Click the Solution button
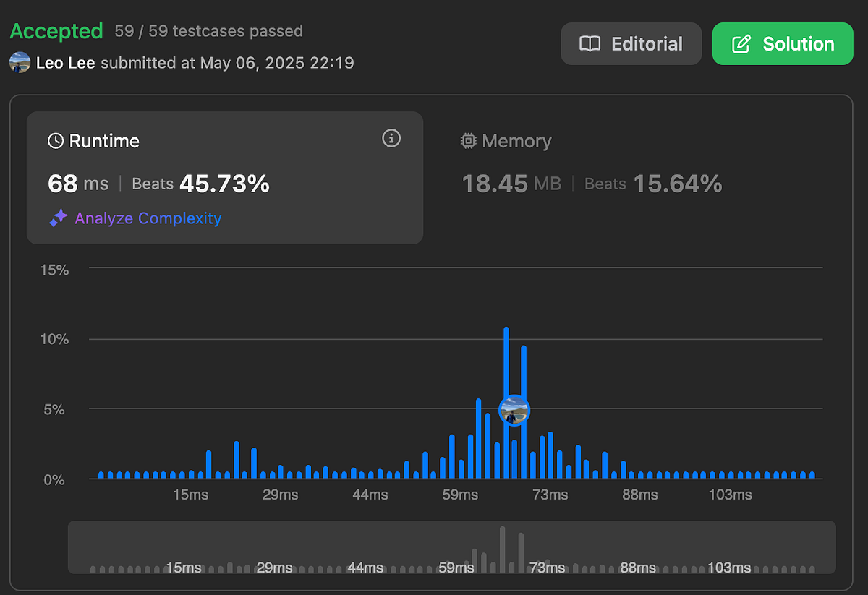 point(783,43)
